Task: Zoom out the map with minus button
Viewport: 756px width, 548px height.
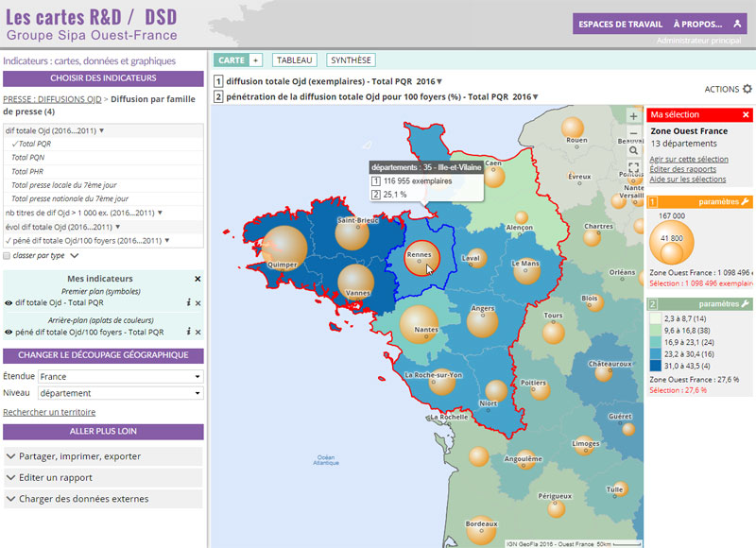Action: click(x=633, y=133)
